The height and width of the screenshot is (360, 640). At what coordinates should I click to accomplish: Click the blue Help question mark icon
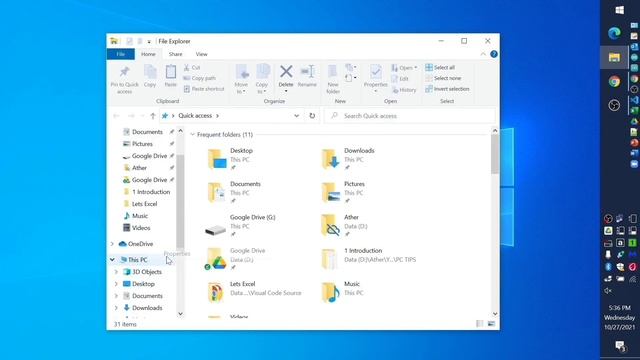493,54
